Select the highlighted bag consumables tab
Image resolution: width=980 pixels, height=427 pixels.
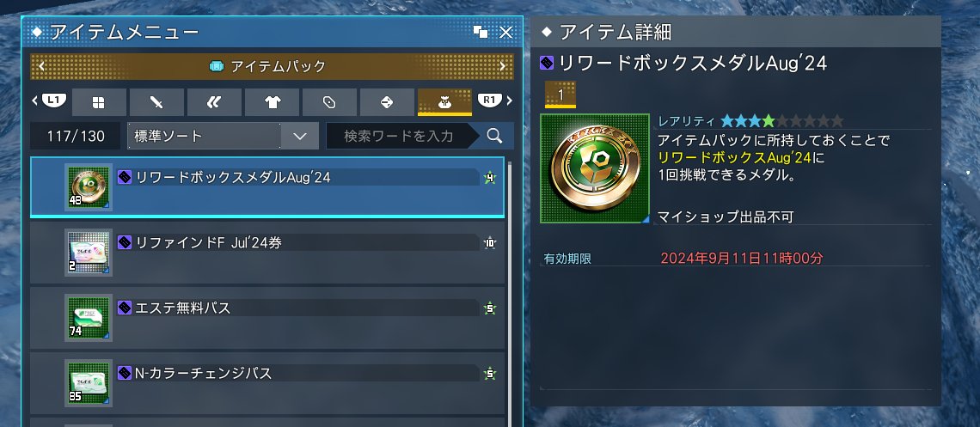tap(444, 102)
